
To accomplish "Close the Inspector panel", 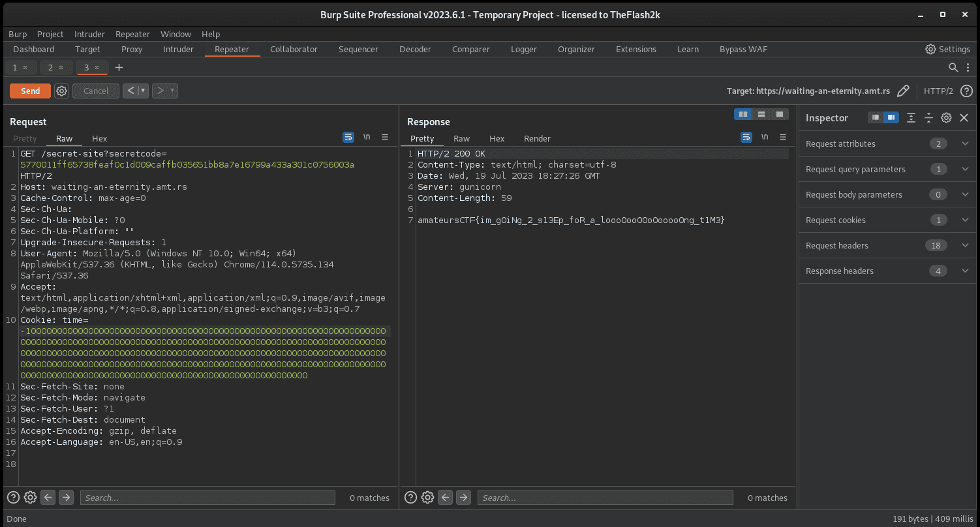I will click(x=964, y=118).
